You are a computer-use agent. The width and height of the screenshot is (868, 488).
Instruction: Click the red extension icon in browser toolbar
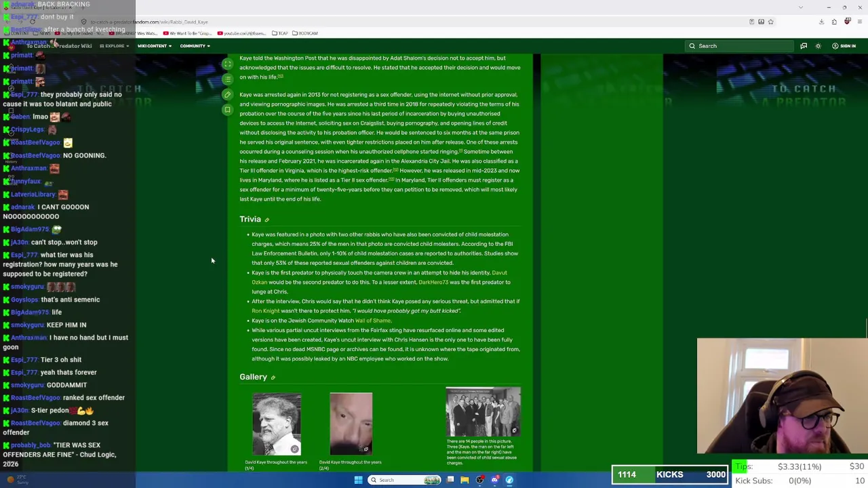click(847, 22)
